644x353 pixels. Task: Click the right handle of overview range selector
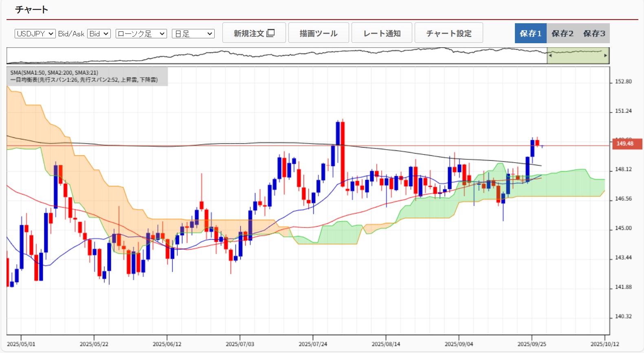(606, 55)
